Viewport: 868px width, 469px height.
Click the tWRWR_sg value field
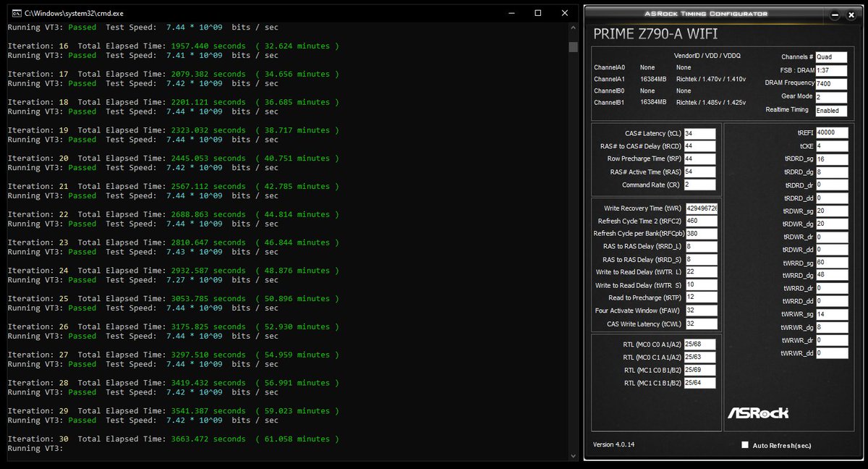coord(832,315)
